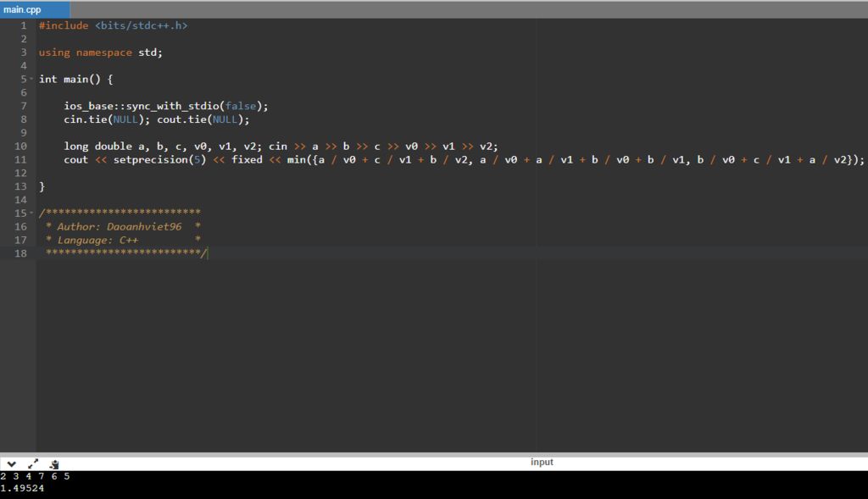Screen dimensions: 868x499
Task: Click the clear console icon
Action: 54,463
